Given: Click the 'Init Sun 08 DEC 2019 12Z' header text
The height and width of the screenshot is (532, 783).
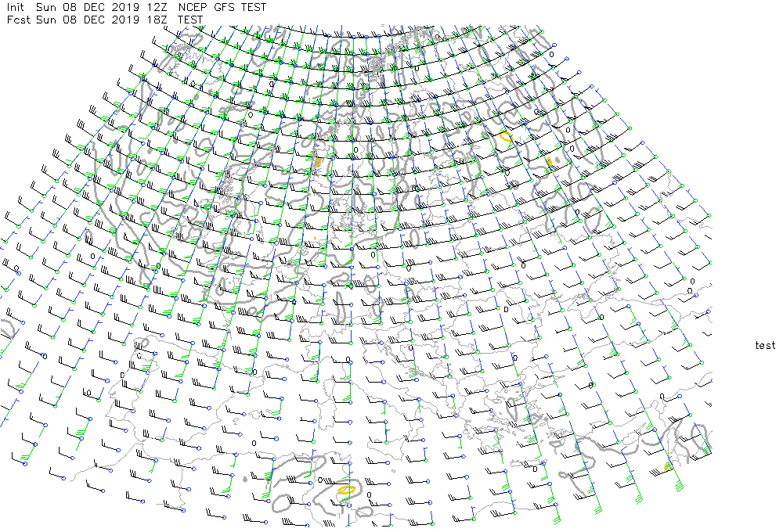Looking at the screenshot, I should 88,8.
